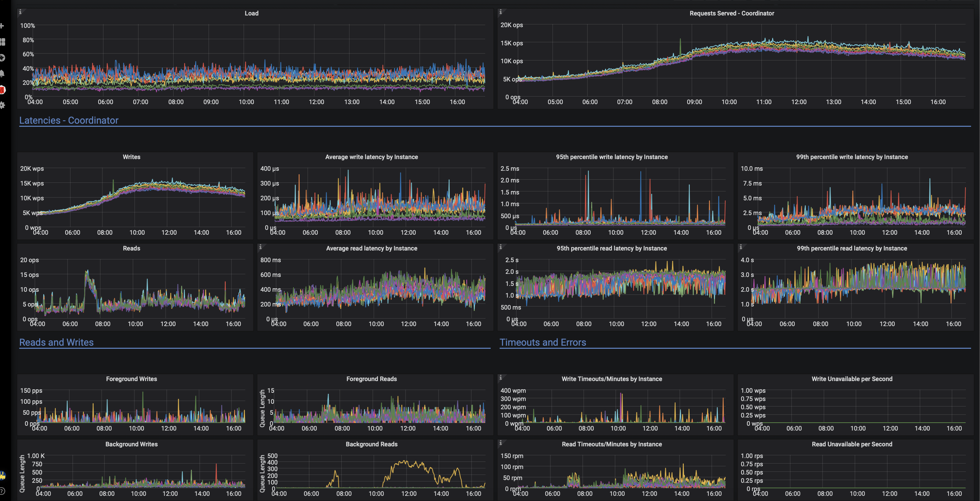Click the 150 pps axis label
The height and width of the screenshot is (501, 980).
click(31, 391)
